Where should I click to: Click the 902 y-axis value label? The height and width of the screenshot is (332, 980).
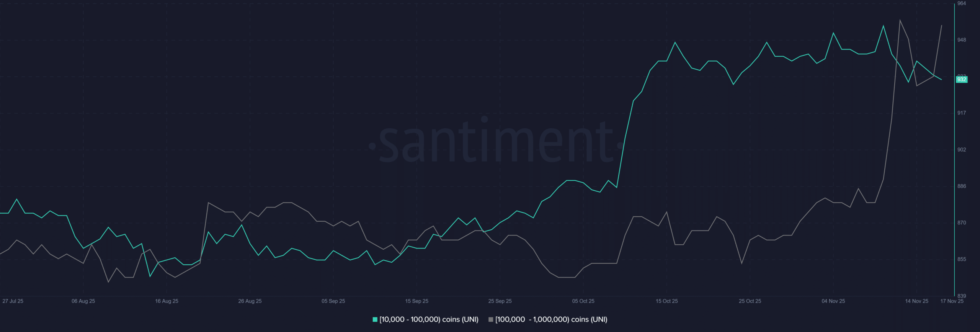coord(962,150)
